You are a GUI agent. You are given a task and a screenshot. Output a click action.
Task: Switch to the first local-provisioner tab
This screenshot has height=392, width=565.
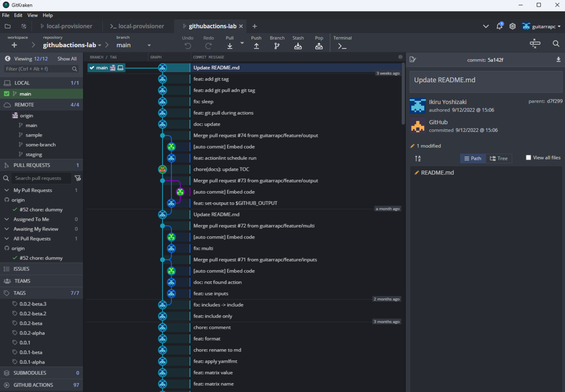click(x=66, y=26)
